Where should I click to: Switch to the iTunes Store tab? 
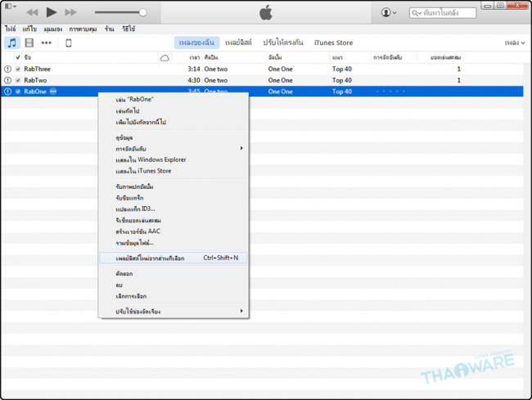333,43
